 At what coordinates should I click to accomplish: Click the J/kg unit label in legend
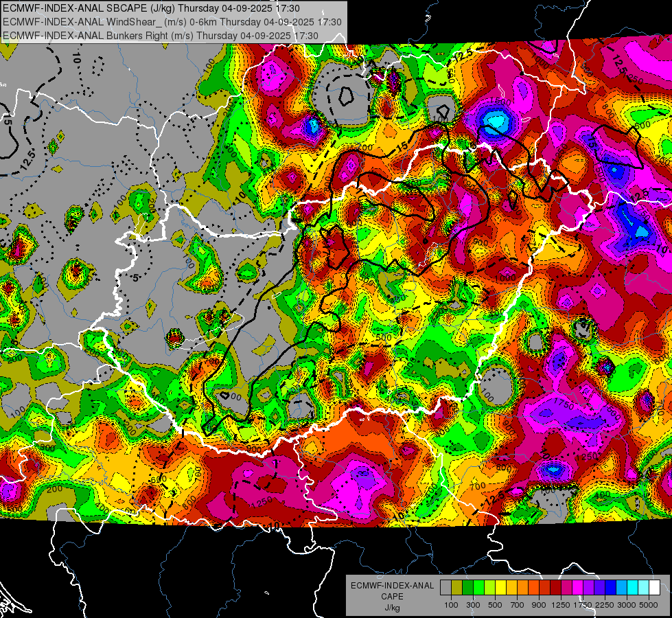coord(392,608)
